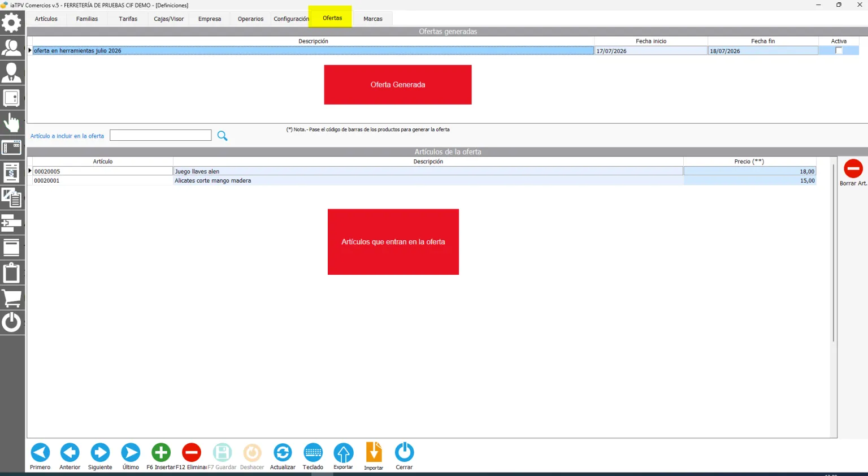Viewport: 868px width, 476px height.
Task: Click the green F6 Insertar icon
Action: (161, 452)
